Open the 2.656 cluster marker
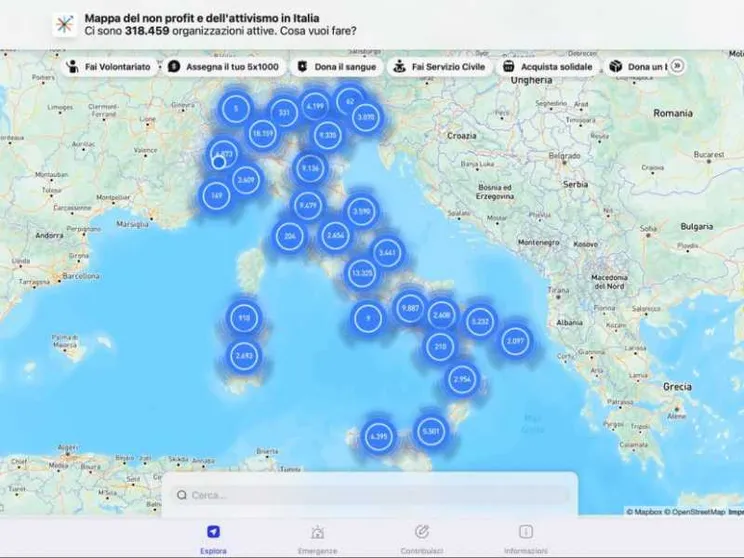The width and height of the screenshot is (744, 558). pyautogui.click(x=335, y=235)
